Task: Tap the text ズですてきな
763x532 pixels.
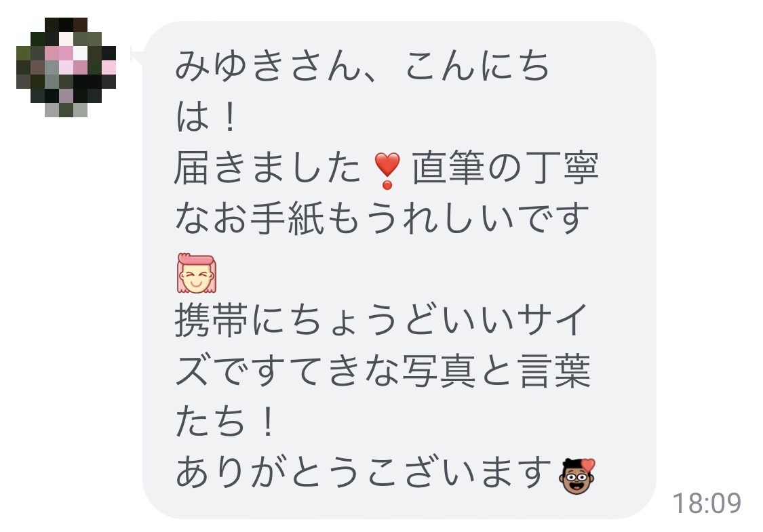Action: [x=287, y=371]
